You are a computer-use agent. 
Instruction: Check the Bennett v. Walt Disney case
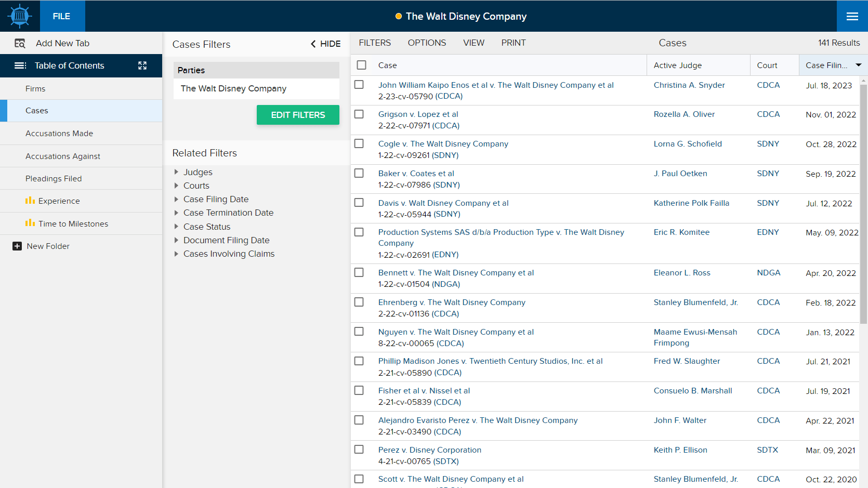click(x=359, y=272)
